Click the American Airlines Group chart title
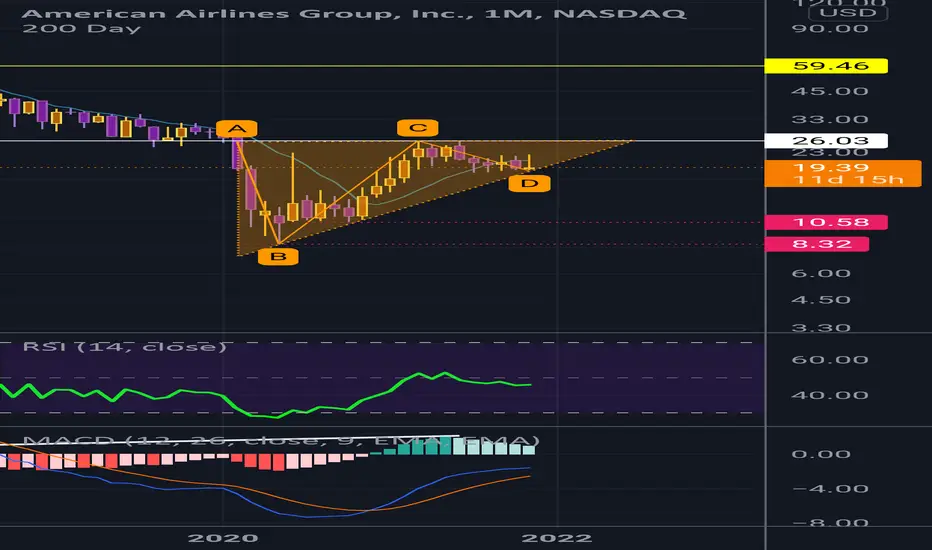Screen dimensions: 932x550 [354, 13]
